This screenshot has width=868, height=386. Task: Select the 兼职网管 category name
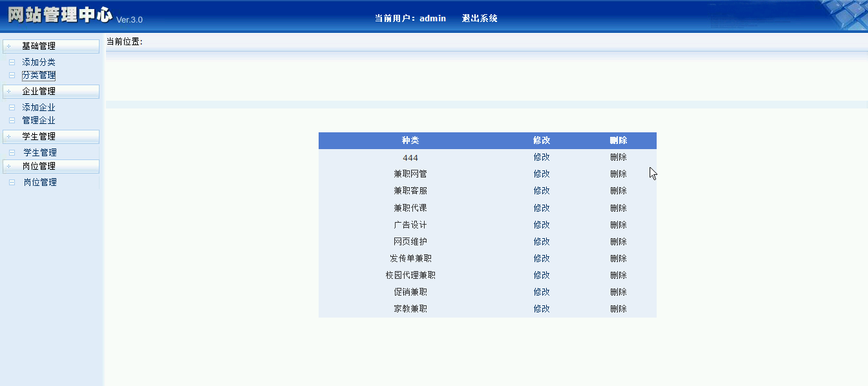point(410,174)
